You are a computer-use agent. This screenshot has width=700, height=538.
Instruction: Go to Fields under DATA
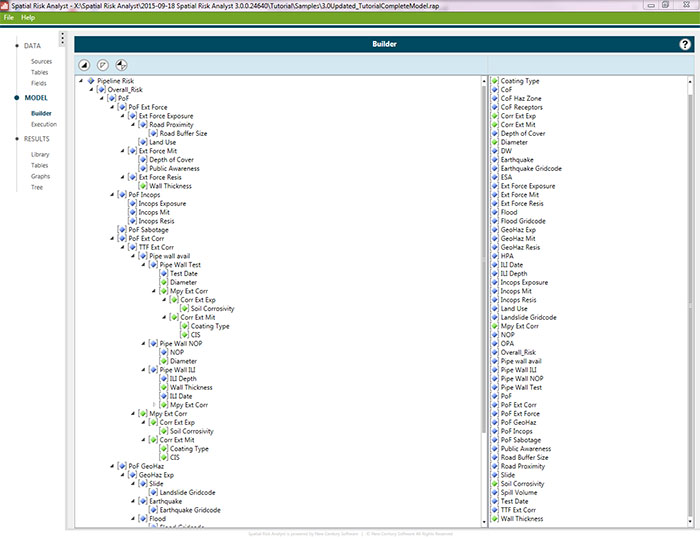tap(39, 83)
